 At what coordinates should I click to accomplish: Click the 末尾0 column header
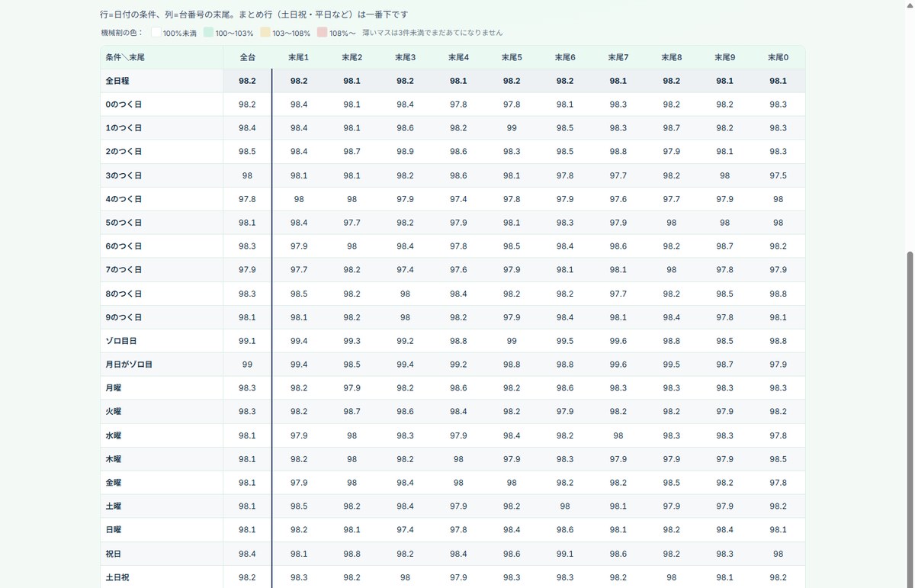[779, 57]
